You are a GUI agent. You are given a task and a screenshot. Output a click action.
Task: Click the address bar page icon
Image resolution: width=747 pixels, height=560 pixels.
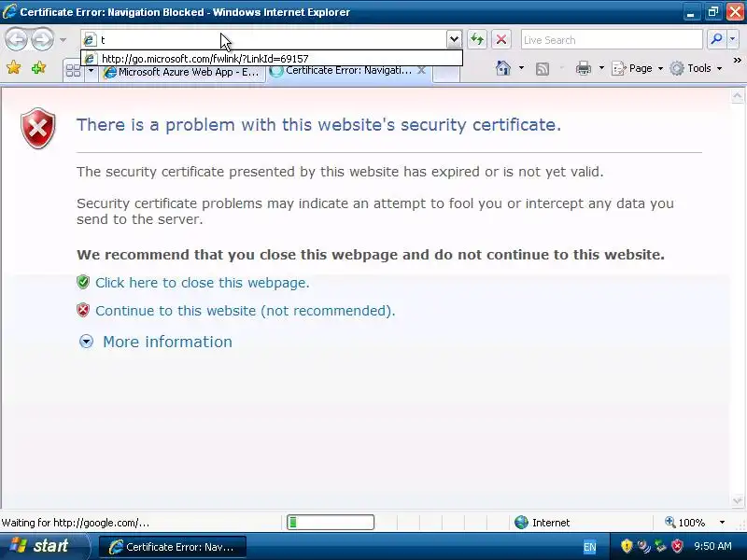[89, 40]
